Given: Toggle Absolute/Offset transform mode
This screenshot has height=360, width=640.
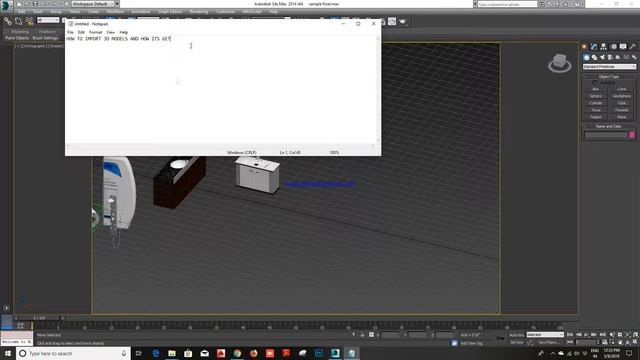Looking at the screenshot, I should 371,335.
